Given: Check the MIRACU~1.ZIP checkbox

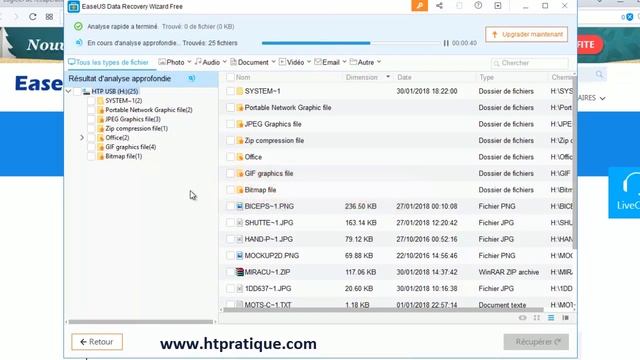Looking at the screenshot, I should point(230,272).
